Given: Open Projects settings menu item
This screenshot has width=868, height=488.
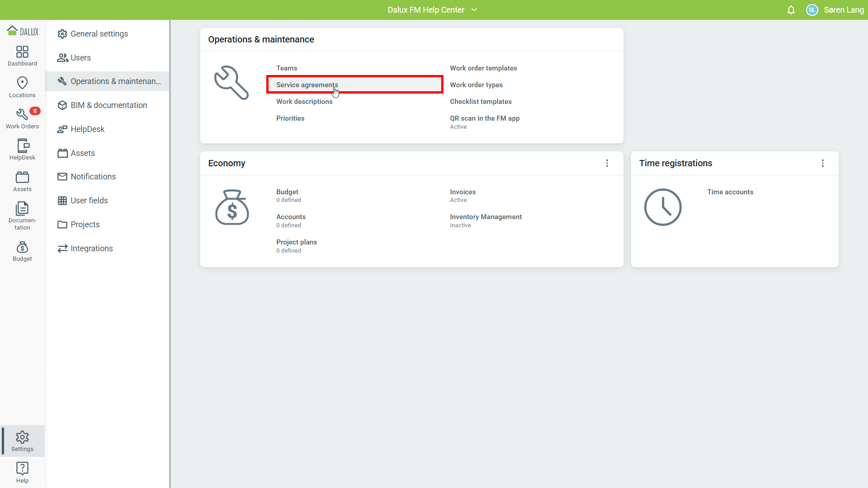Looking at the screenshot, I should (x=108, y=225).
